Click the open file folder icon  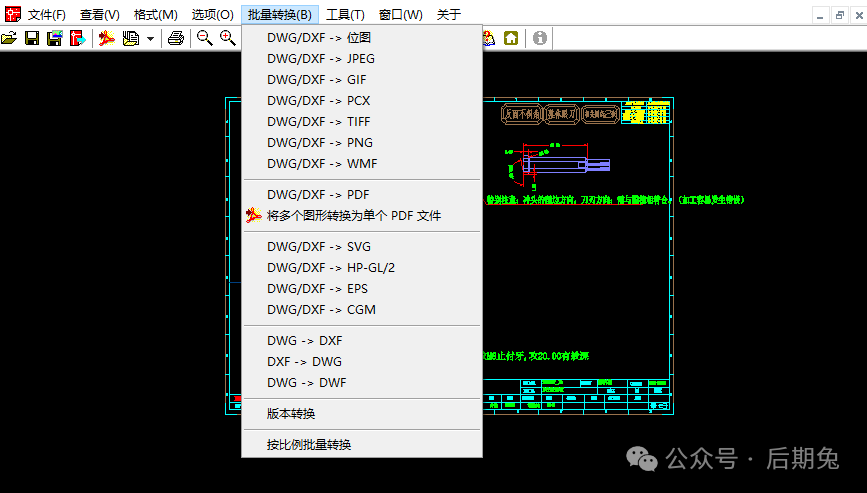pos(9,38)
